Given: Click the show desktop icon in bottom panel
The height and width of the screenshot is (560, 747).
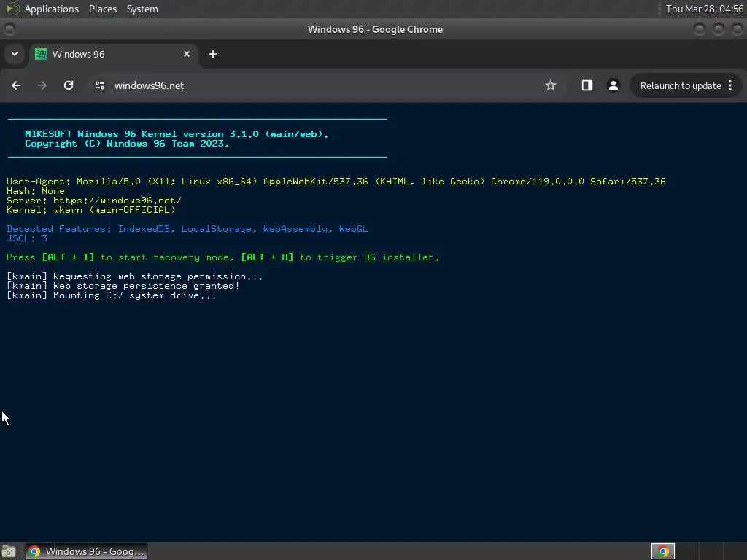Looking at the screenshot, I should coord(9,551).
